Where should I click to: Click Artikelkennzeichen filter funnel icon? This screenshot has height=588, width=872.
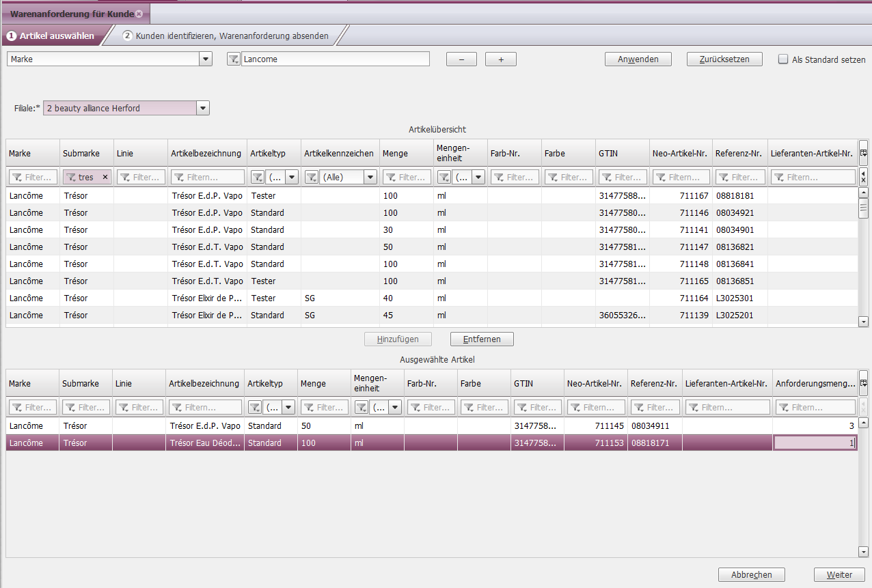point(311,178)
